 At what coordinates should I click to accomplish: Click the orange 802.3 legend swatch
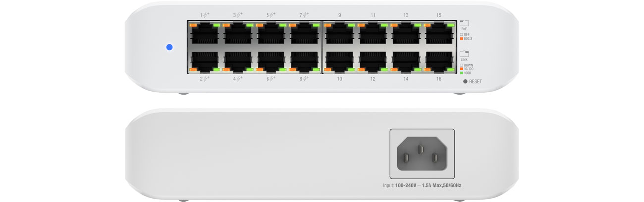tap(462, 38)
